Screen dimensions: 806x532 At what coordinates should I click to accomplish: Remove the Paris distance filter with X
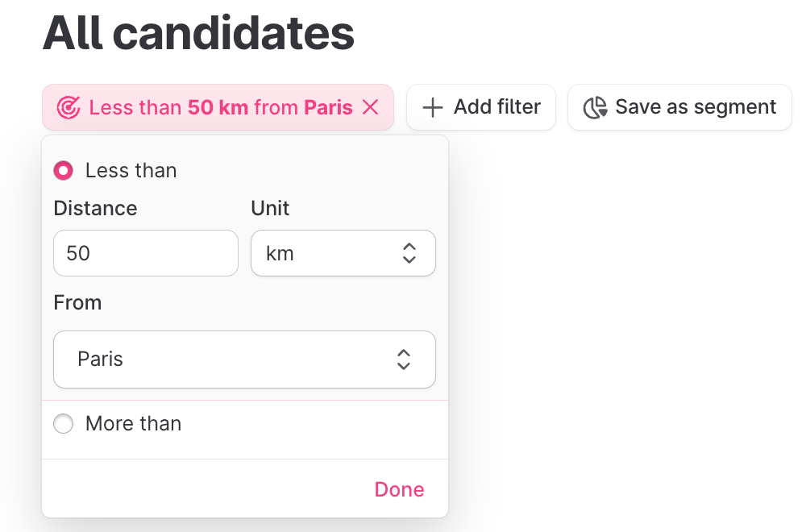click(x=370, y=107)
